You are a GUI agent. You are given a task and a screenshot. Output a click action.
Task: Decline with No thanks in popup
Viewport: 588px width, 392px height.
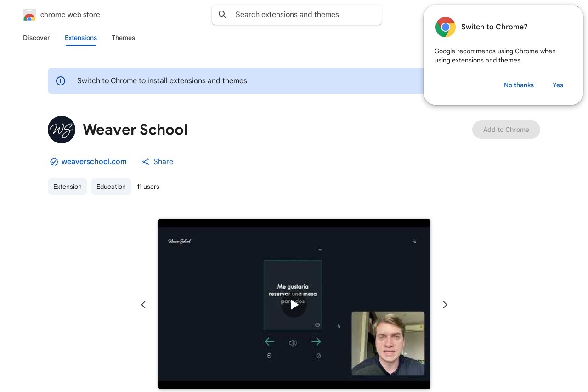click(x=519, y=85)
